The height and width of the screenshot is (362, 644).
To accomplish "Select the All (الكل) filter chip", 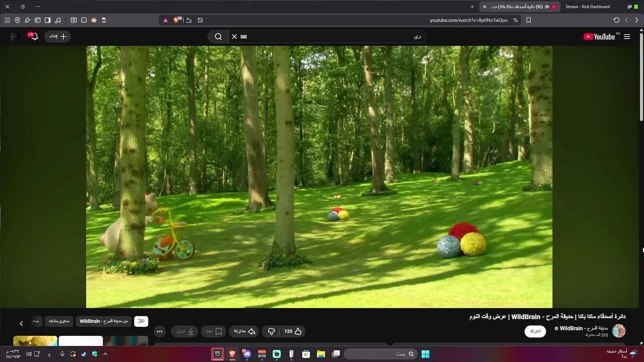I will [141, 321].
